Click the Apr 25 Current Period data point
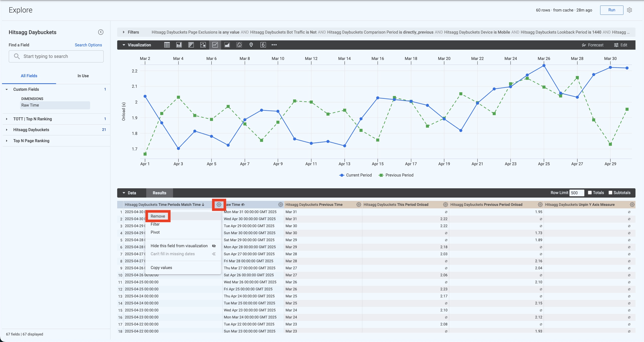 pyautogui.click(x=544, y=65)
